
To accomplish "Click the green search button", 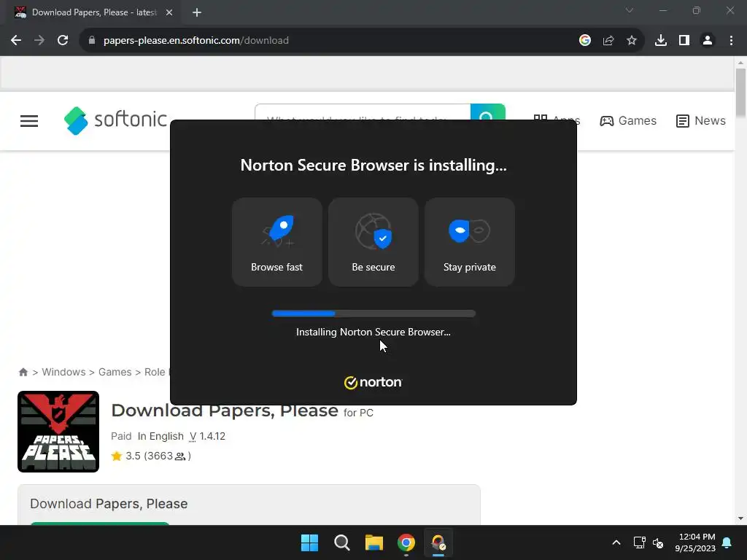I will pyautogui.click(x=487, y=112).
